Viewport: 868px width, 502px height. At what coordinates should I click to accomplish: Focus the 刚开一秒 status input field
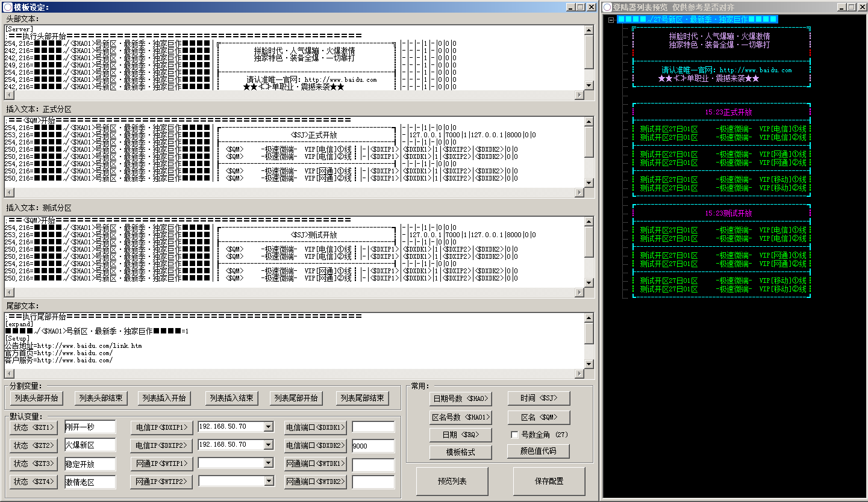tap(90, 427)
